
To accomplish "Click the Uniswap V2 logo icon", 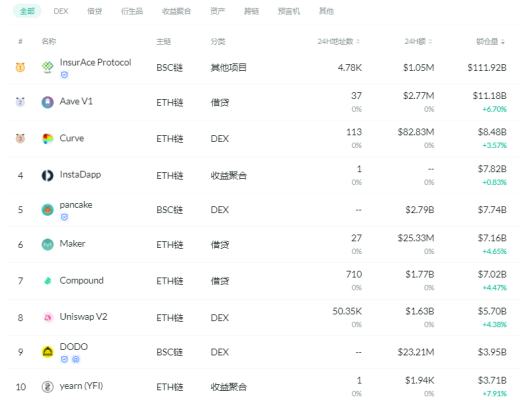I will coord(48,317).
